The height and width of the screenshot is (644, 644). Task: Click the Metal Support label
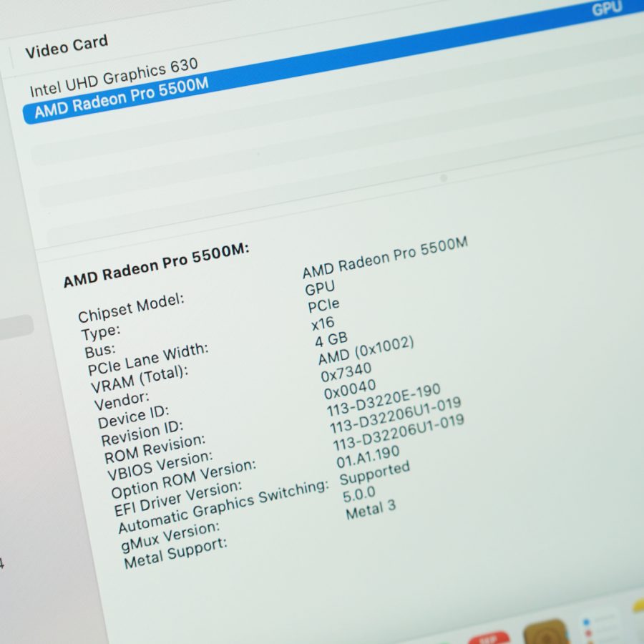click(x=175, y=553)
